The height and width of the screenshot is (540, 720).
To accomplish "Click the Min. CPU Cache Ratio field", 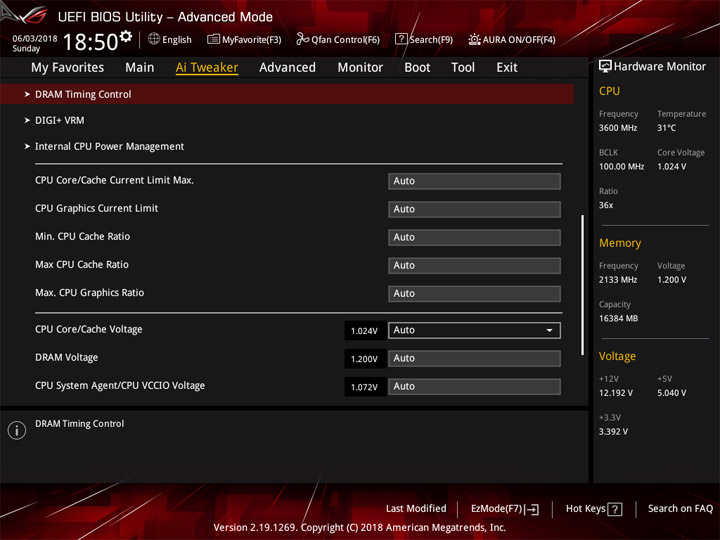I will (474, 237).
